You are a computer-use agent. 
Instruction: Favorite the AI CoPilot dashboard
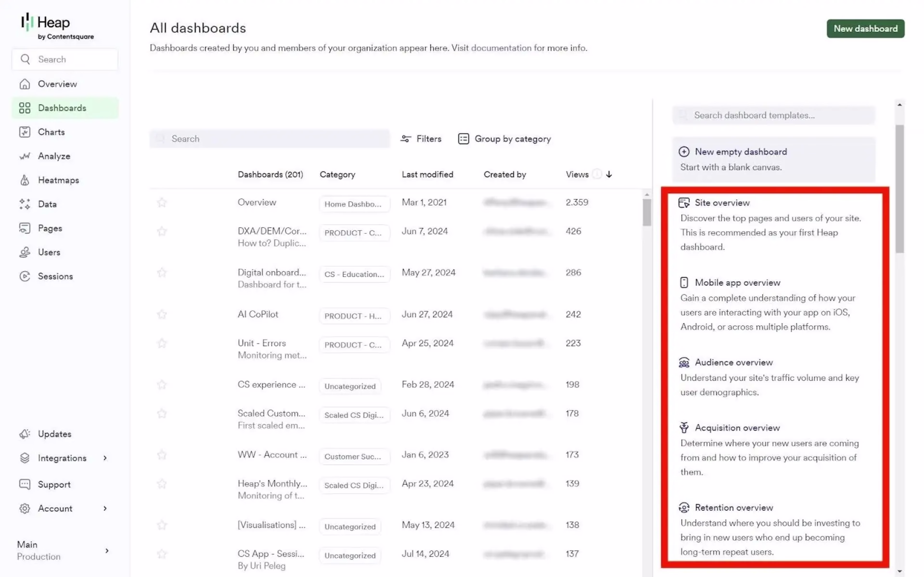coord(162,314)
